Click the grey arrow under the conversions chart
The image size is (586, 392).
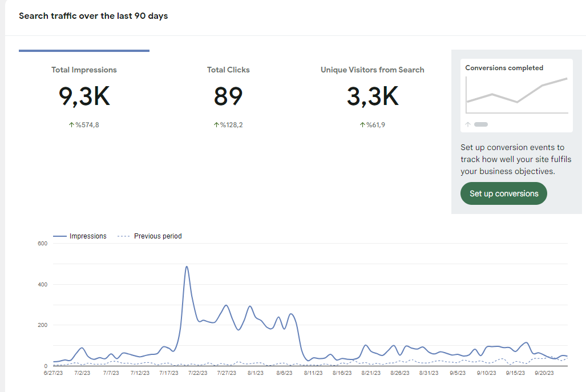pos(467,124)
